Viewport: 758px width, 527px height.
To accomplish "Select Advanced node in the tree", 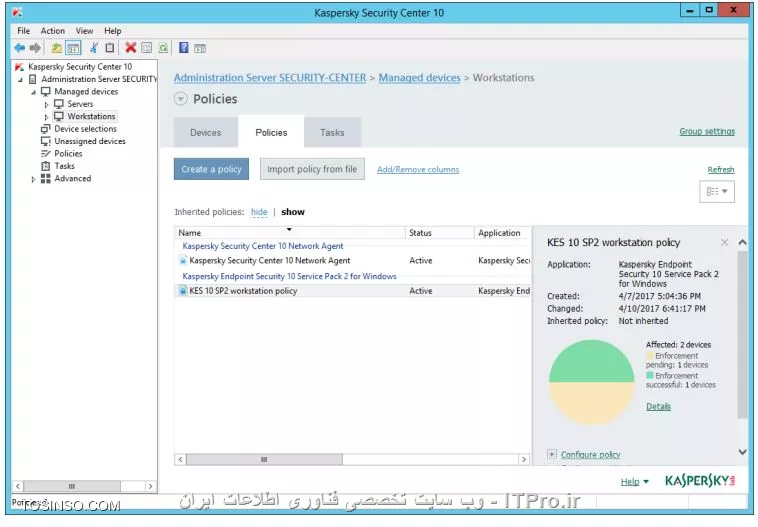I will [73, 178].
